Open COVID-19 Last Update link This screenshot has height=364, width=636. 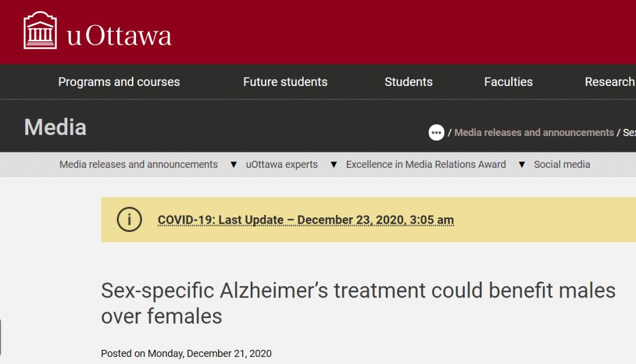click(306, 220)
